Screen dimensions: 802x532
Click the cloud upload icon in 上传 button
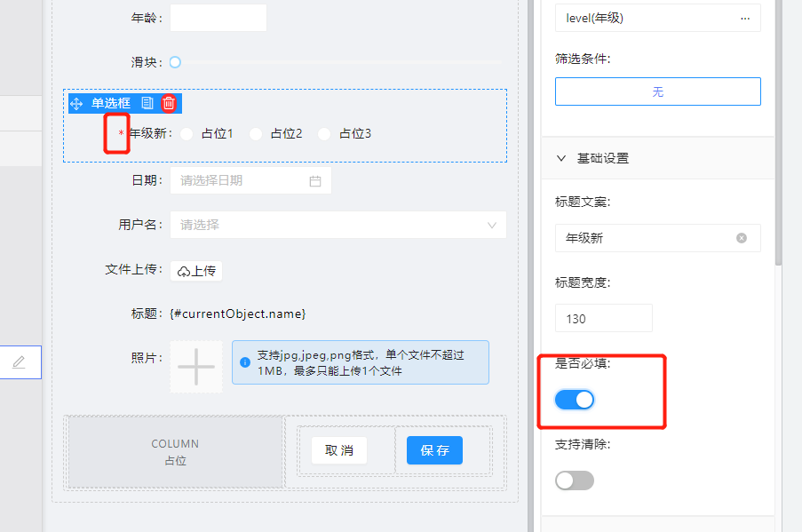click(184, 272)
